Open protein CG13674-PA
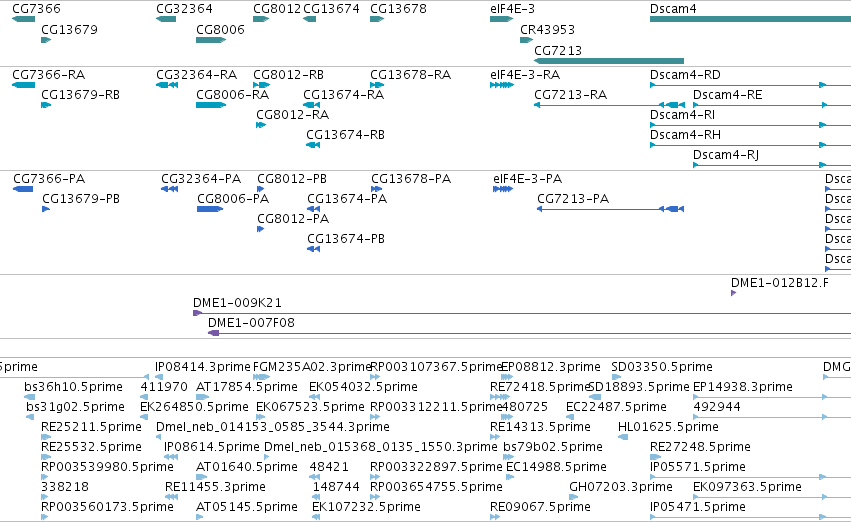 [347, 199]
